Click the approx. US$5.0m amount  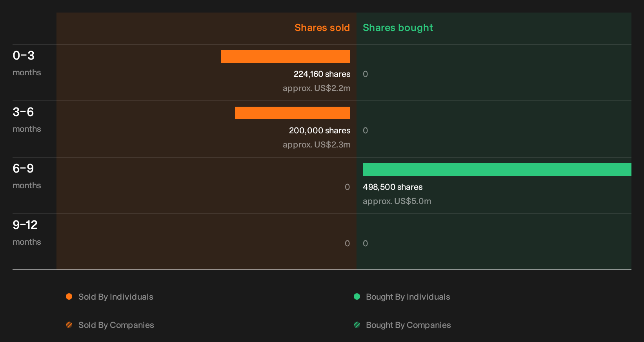tap(397, 201)
